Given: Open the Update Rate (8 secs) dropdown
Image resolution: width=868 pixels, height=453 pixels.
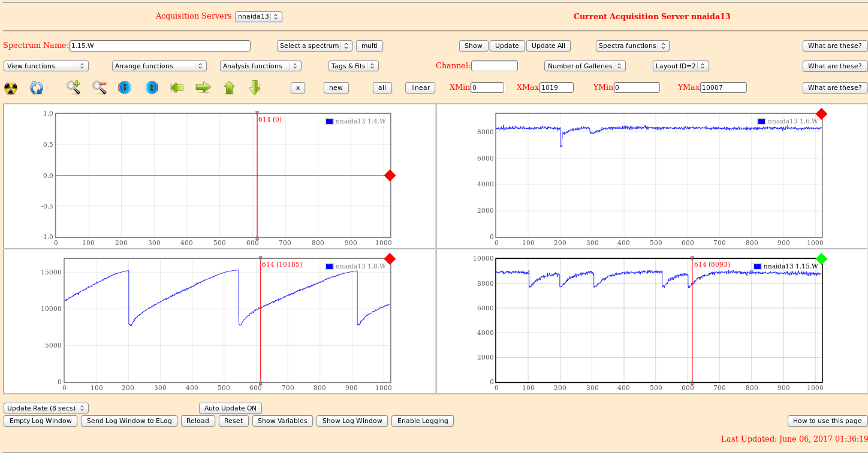Looking at the screenshot, I should click(x=46, y=408).
